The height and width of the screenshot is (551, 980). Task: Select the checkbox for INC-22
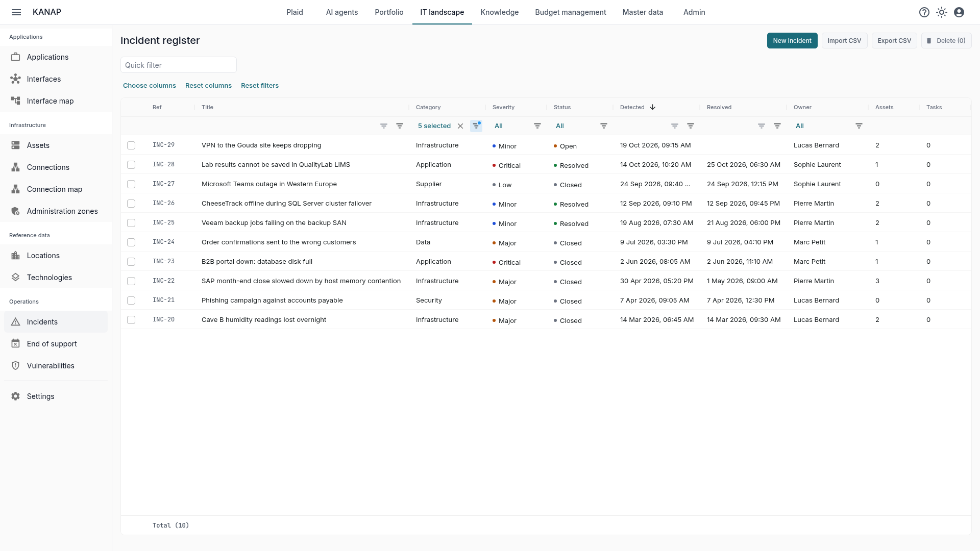(131, 281)
